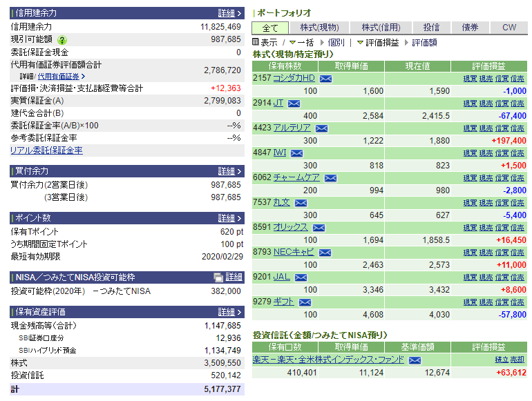Click 現売 in the JAL row

click(x=486, y=277)
